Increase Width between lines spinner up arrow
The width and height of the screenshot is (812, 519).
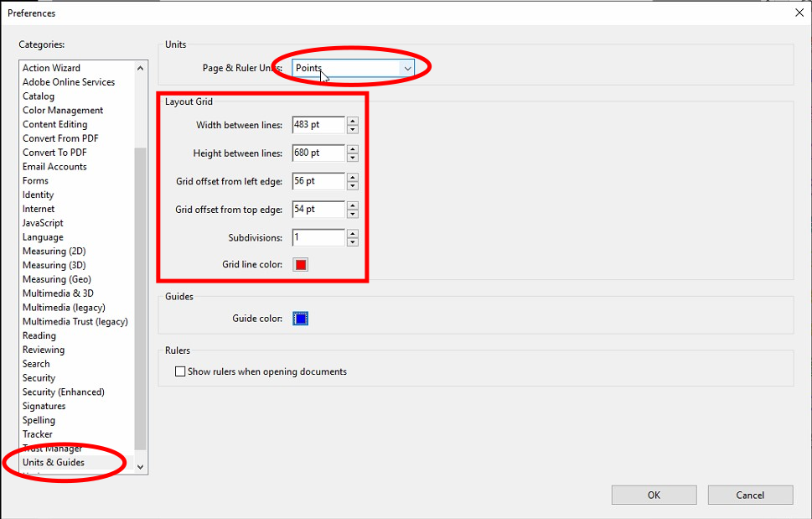tap(352, 121)
